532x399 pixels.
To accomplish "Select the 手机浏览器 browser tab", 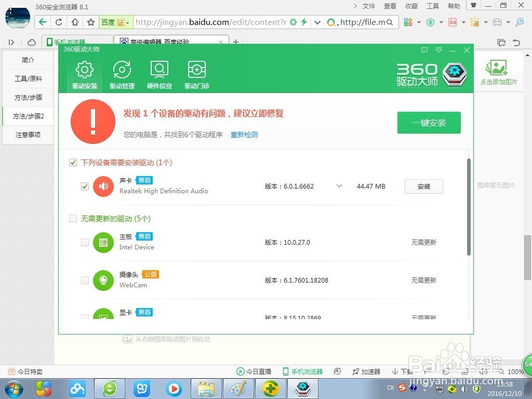I will tap(71, 41).
